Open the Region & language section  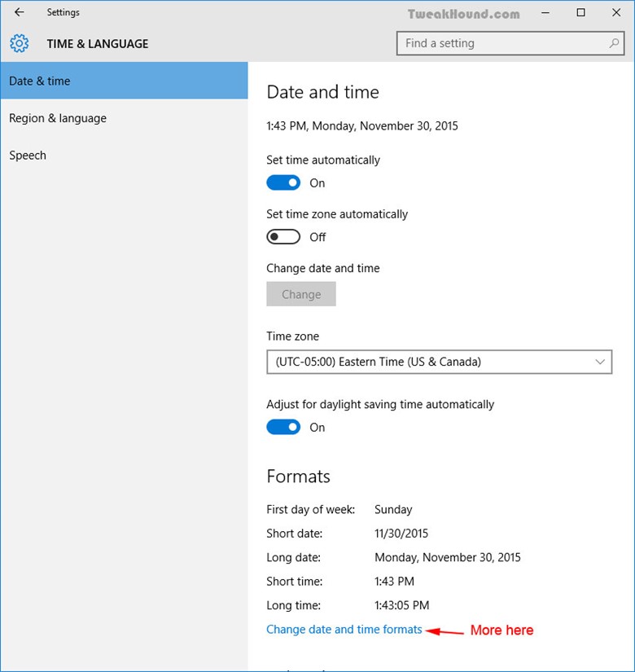[58, 118]
